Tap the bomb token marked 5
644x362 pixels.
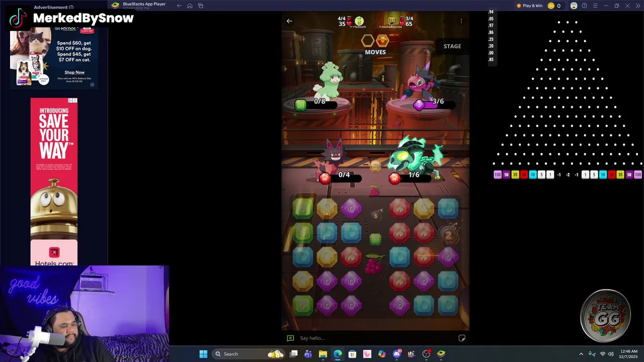375,215
